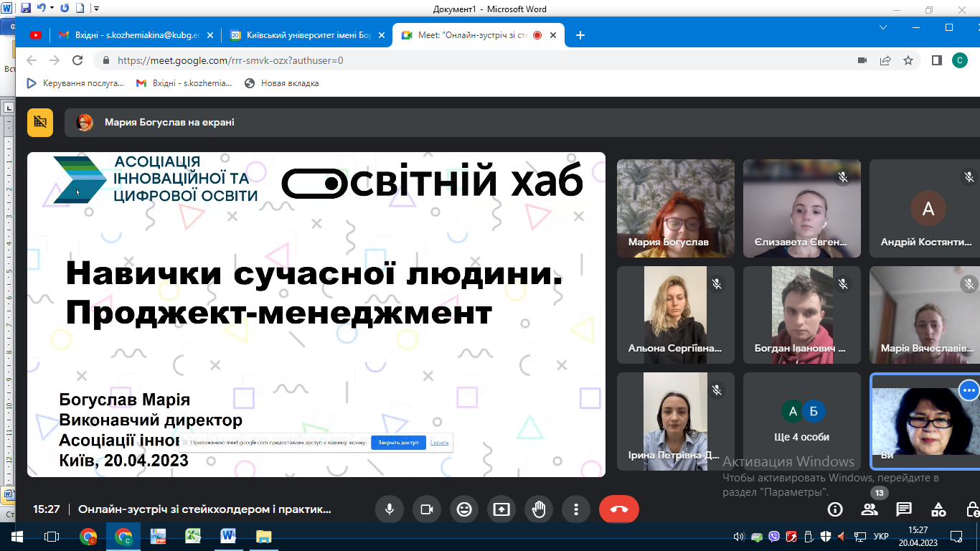This screenshot has height=551, width=980.
Task: Open the Activities icon in Meet
Action: pos(938,509)
